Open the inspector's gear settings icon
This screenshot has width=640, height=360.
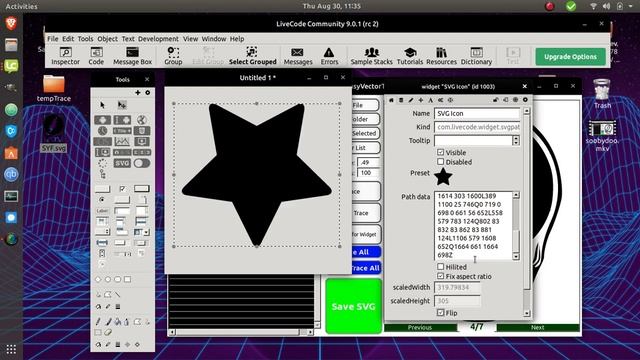[x=525, y=100]
